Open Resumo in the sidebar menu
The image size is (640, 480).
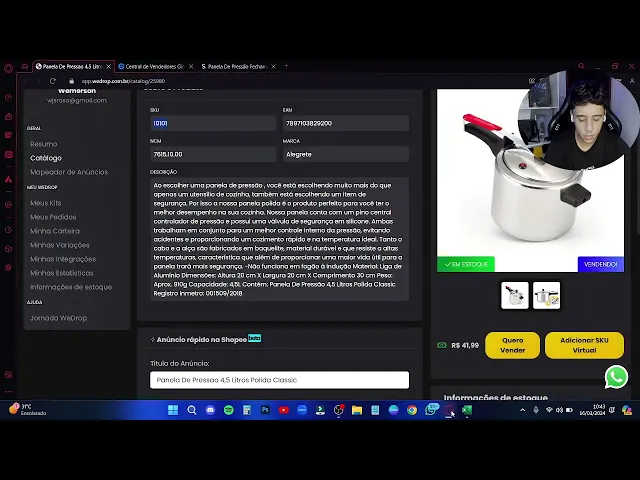tap(44, 144)
